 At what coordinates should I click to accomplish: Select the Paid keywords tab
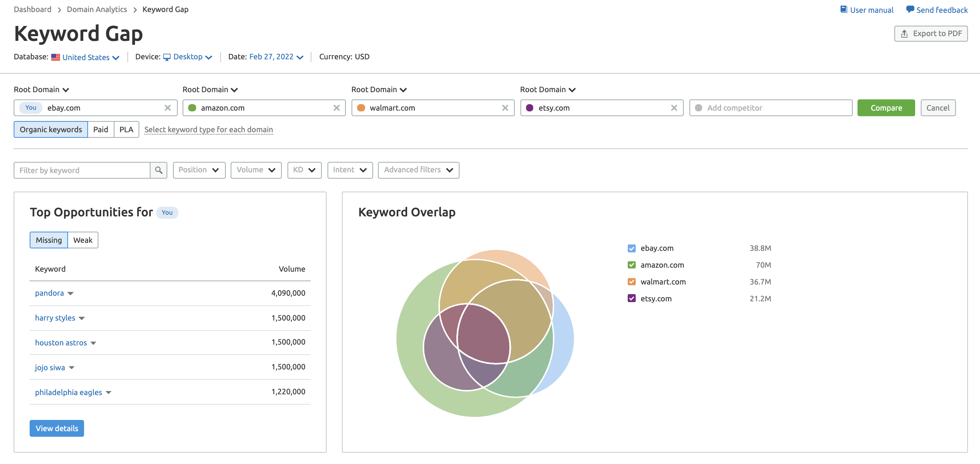coord(100,129)
